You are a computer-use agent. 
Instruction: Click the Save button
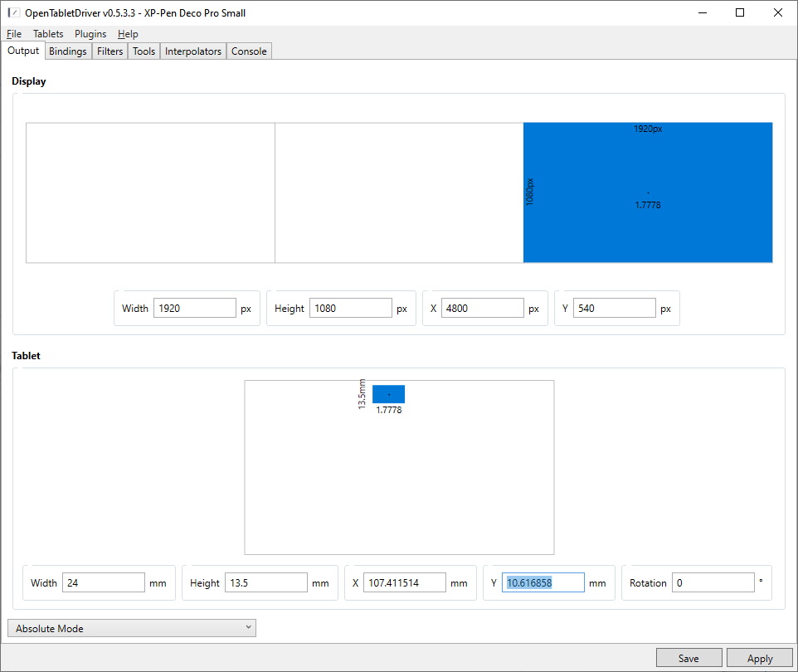(689, 658)
